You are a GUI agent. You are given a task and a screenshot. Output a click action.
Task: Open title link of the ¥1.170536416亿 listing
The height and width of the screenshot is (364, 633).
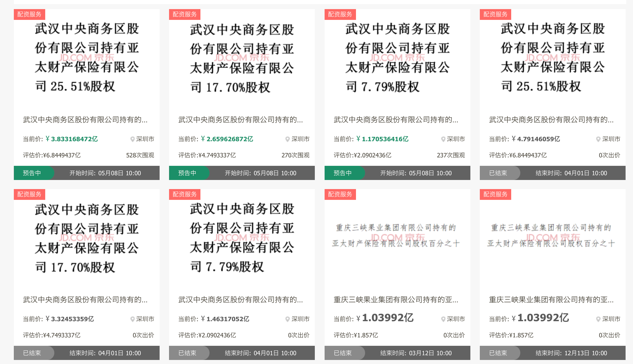pos(396,120)
